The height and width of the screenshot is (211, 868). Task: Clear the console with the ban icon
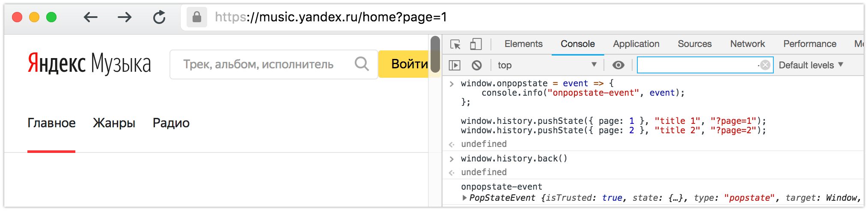pyautogui.click(x=476, y=65)
